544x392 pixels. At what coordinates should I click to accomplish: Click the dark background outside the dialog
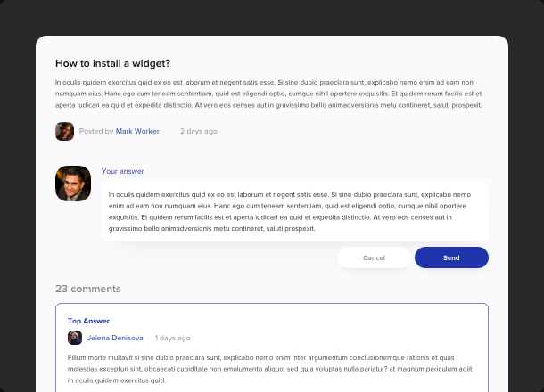click(x=18, y=178)
